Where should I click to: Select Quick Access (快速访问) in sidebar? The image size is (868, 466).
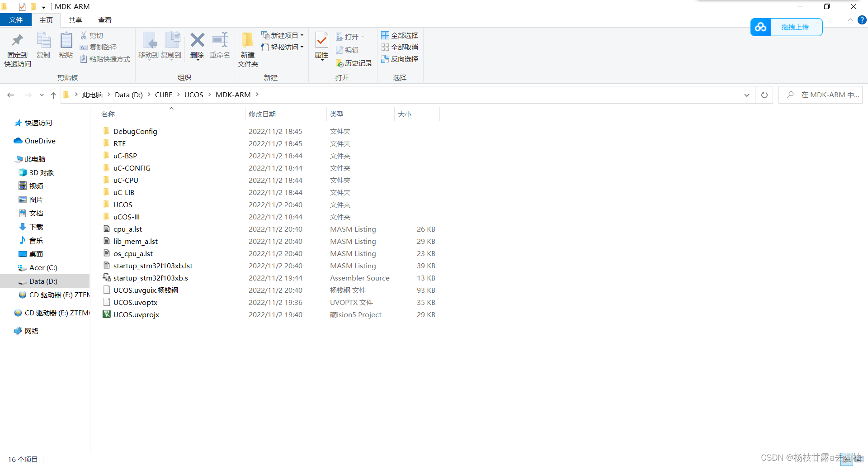tap(34, 123)
